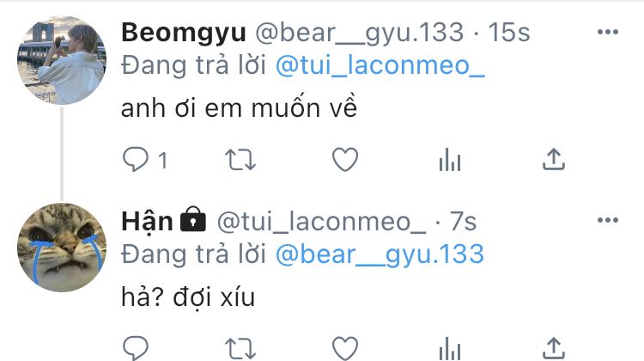Open more options for Hận's tweet
This screenshot has width=644, height=361.
pos(608,220)
